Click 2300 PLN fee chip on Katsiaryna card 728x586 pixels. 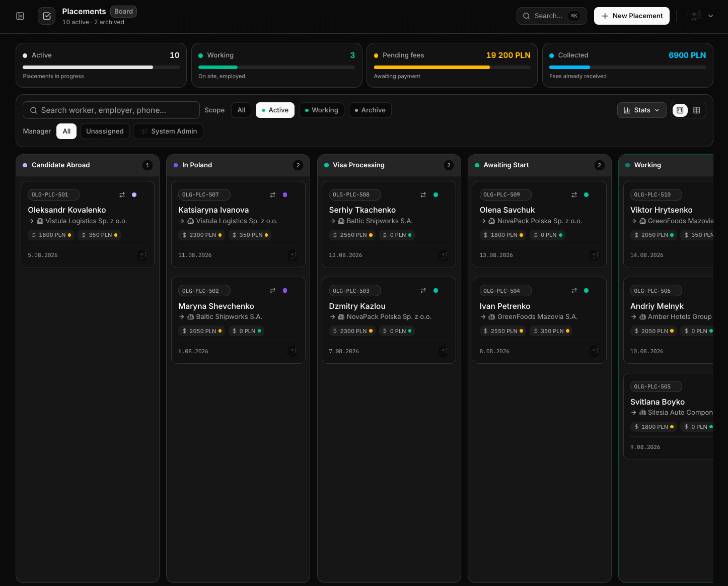[201, 235]
